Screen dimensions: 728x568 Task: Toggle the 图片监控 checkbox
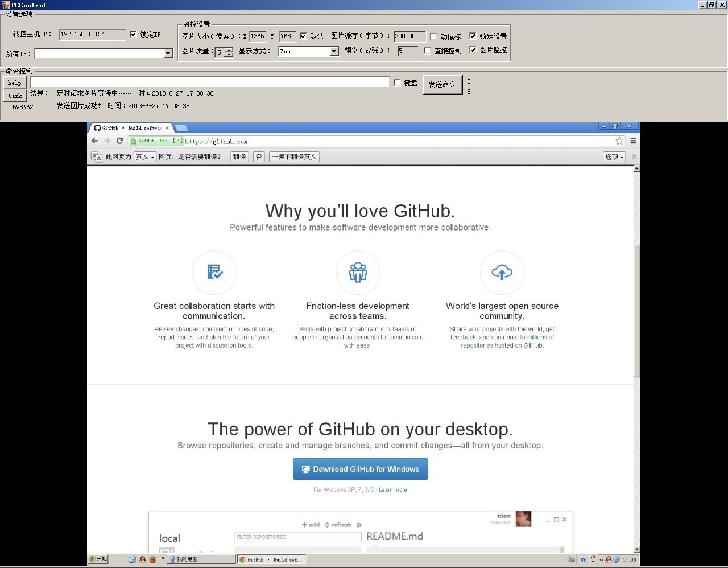click(473, 50)
